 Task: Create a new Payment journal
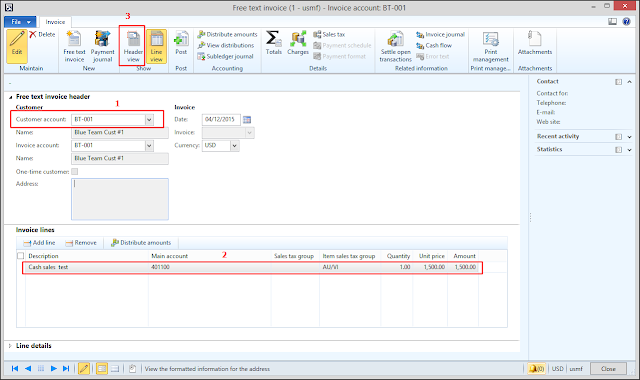[x=102, y=46]
